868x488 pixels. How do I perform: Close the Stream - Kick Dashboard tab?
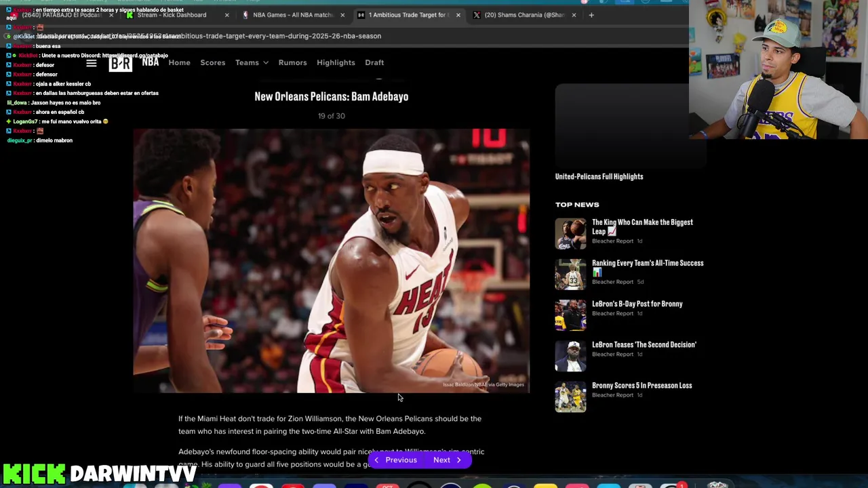[x=226, y=15]
